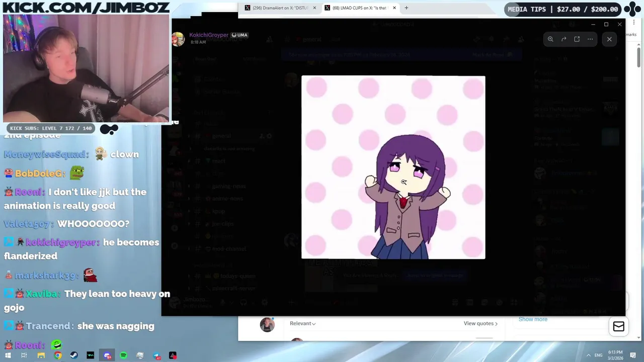Open Steam from the taskbar
644x362 pixels.
coord(74,355)
